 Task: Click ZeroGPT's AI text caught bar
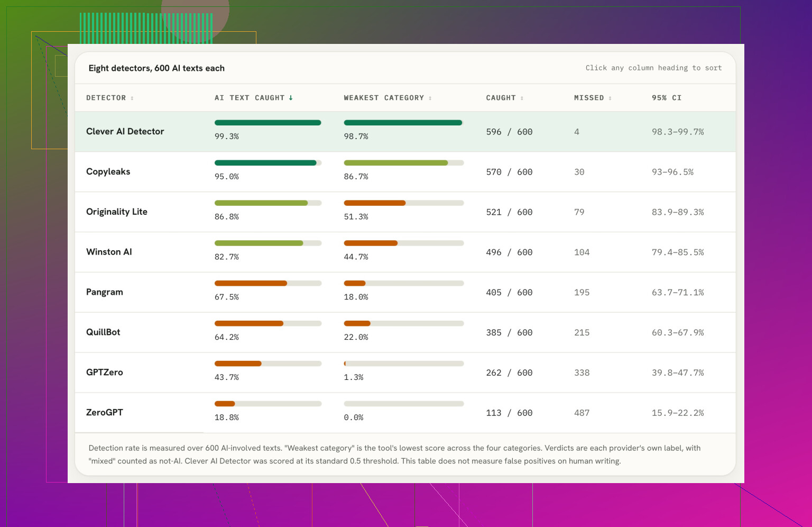click(268, 404)
